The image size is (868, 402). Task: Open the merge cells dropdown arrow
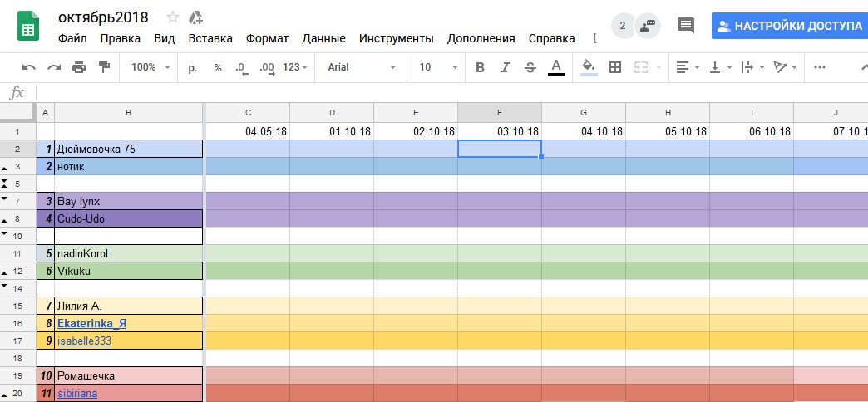[x=658, y=67]
